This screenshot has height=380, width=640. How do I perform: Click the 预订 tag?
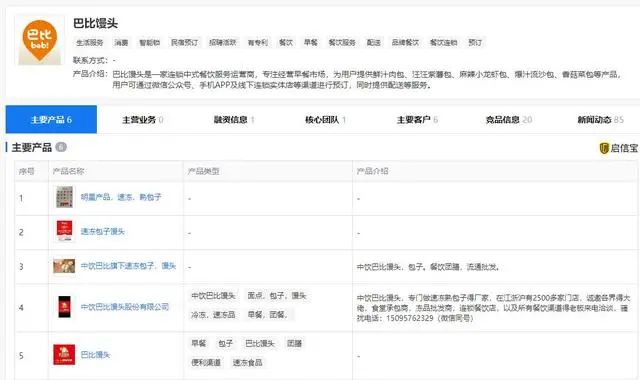[x=475, y=42]
